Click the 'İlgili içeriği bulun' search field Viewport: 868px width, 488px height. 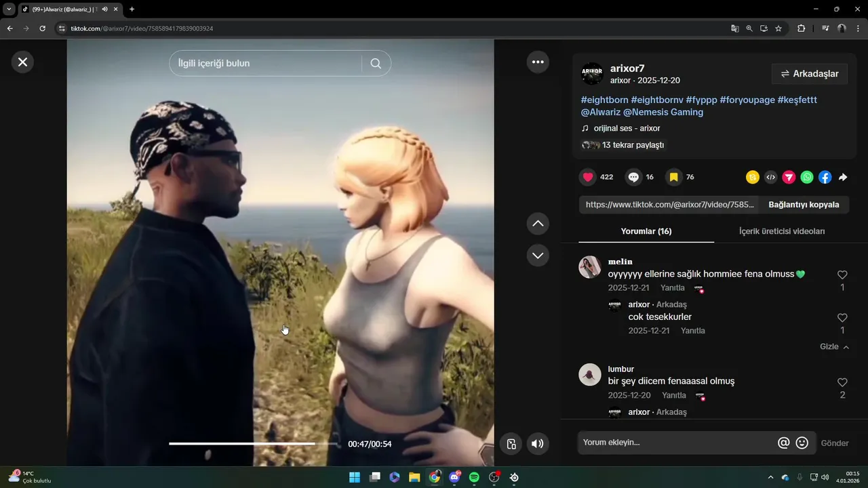[x=264, y=63]
